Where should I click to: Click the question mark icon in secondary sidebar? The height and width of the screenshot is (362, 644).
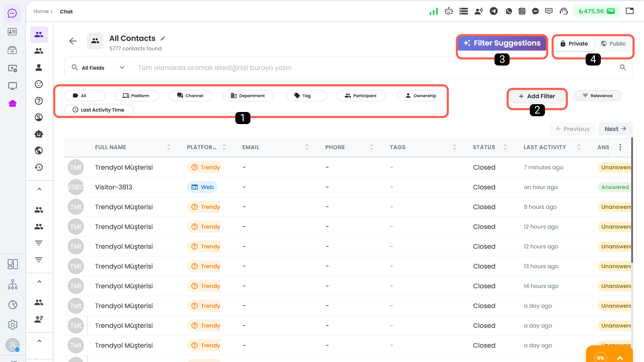click(39, 101)
